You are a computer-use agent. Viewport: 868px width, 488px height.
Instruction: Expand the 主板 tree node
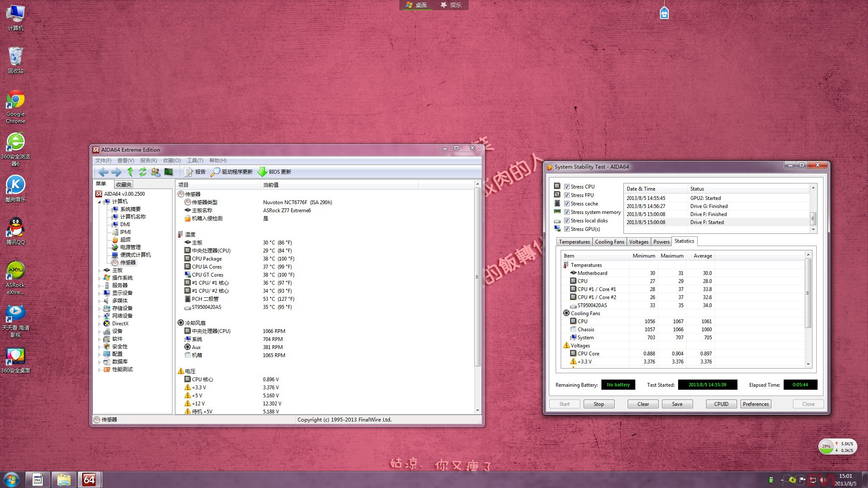click(100, 270)
